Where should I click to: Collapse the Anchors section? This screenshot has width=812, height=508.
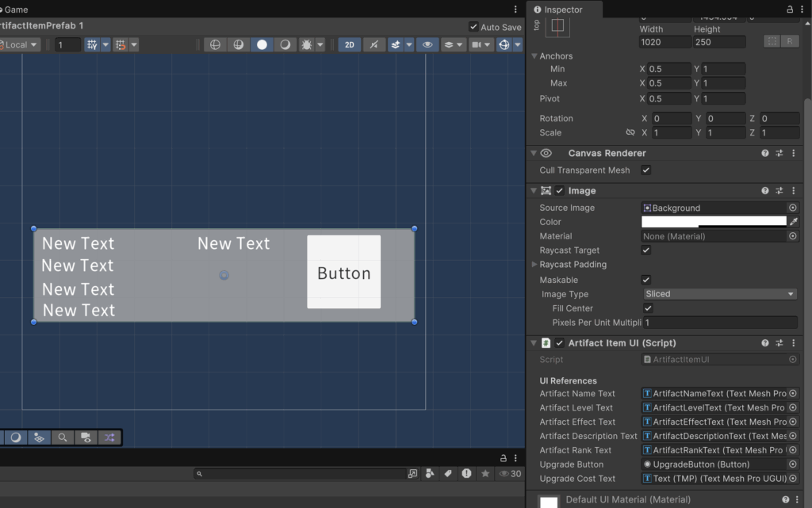534,55
